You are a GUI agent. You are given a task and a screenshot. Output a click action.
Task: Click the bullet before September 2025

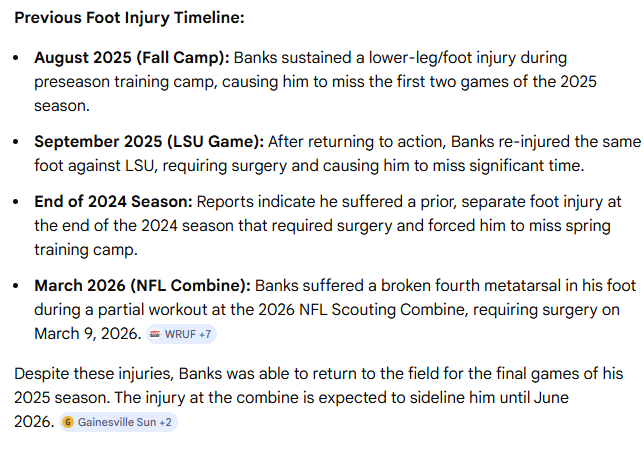click(17, 142)
